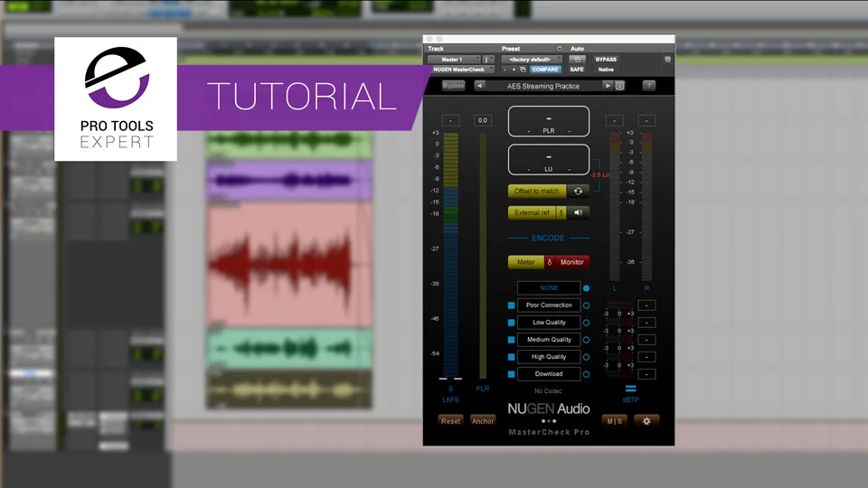The width and height of the screenshot is (868, 488).
Task: Click the Download codec slot
Action: pyautogui.click(x=549, y=374)
